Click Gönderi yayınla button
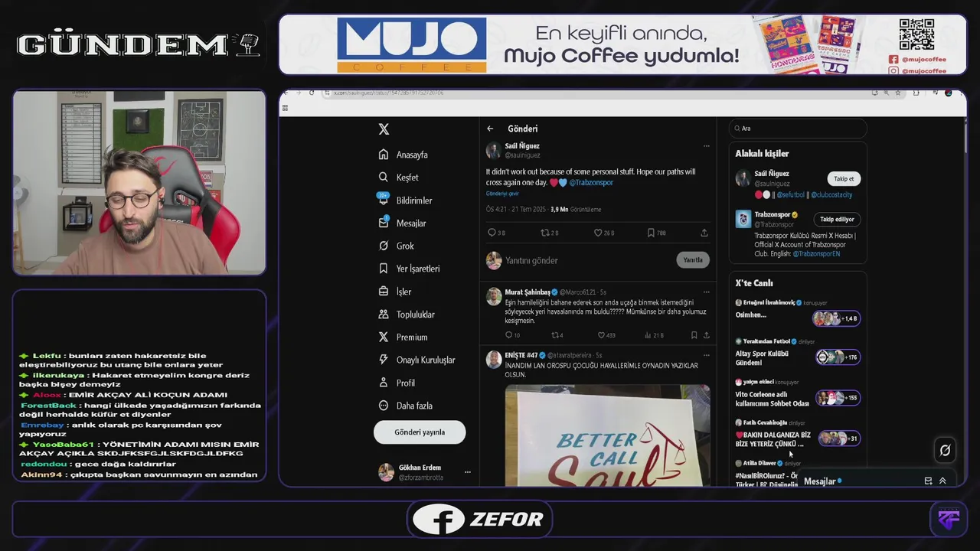Screen dimensions: 980x551 coord(420,432)
